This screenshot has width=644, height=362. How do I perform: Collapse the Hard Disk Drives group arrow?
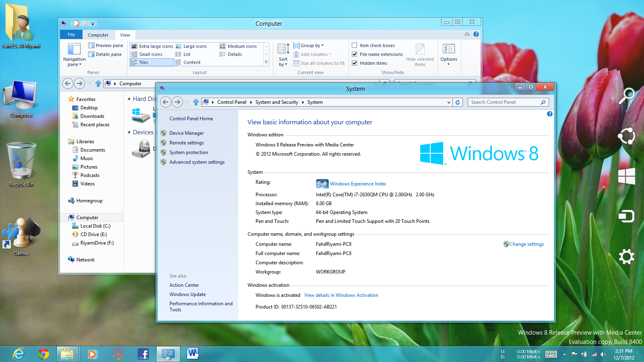[129, 99]
